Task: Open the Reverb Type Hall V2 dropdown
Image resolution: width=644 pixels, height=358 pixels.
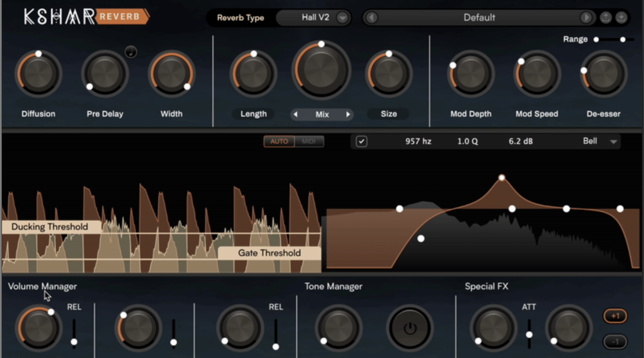Action: click(314, 17)
